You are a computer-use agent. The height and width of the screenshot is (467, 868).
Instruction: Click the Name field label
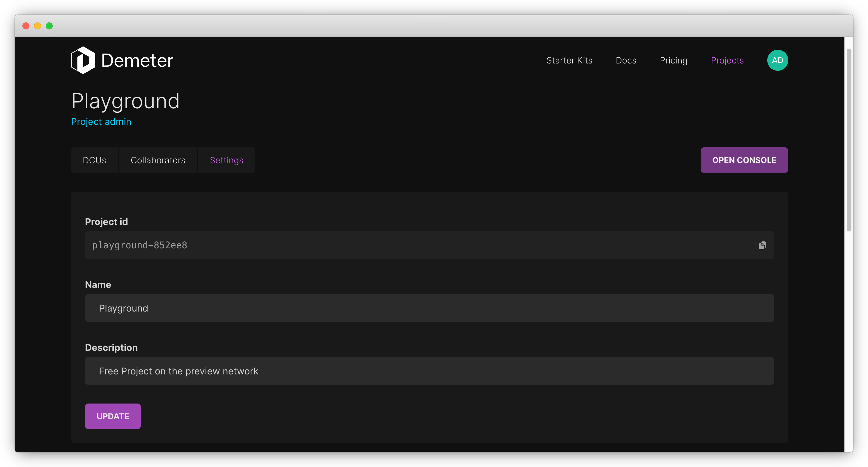(x=98, y=285)
